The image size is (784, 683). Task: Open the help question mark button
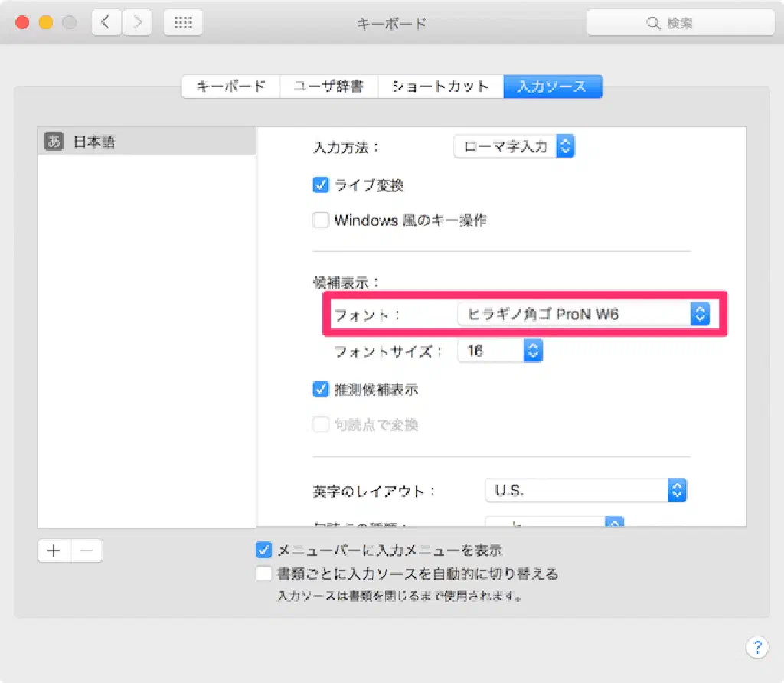click(756, 647)
